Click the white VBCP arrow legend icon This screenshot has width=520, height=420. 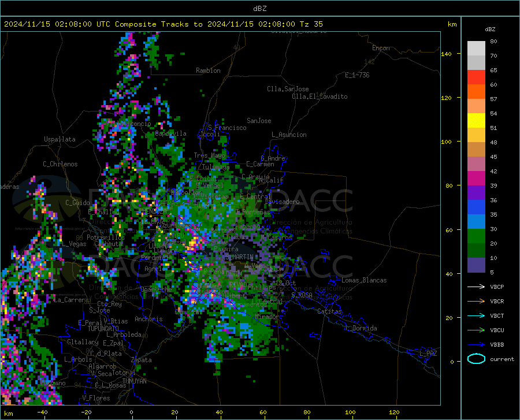click(x=476, y=287)
